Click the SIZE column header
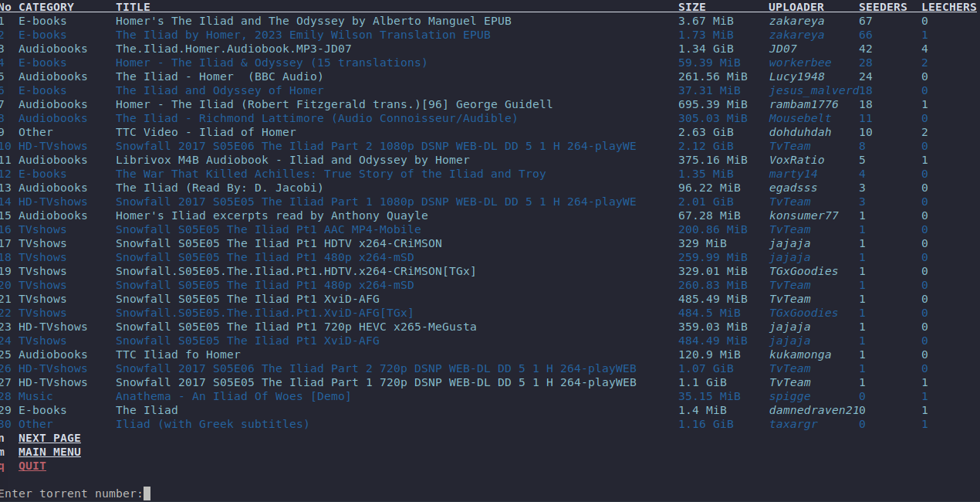The image size is (980, 502). (x=692, y=7)
